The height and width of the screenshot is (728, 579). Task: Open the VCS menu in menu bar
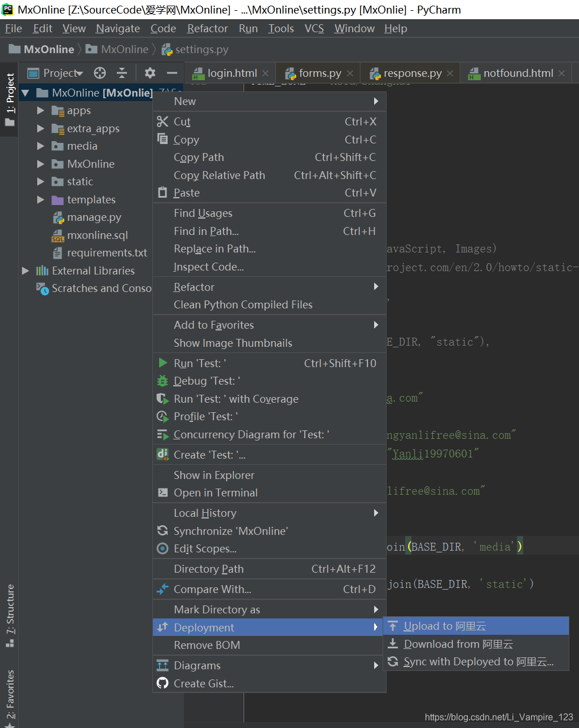coord(314,28)
